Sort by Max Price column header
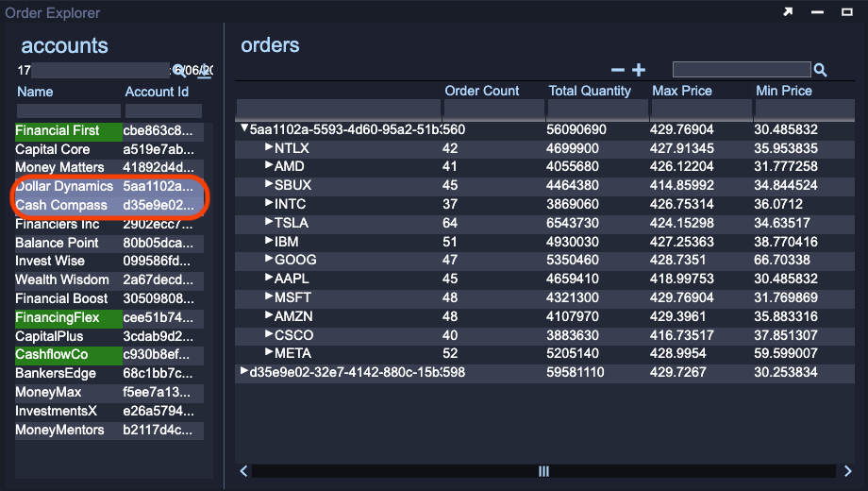The image size is (868, 491). coord(681,91)
